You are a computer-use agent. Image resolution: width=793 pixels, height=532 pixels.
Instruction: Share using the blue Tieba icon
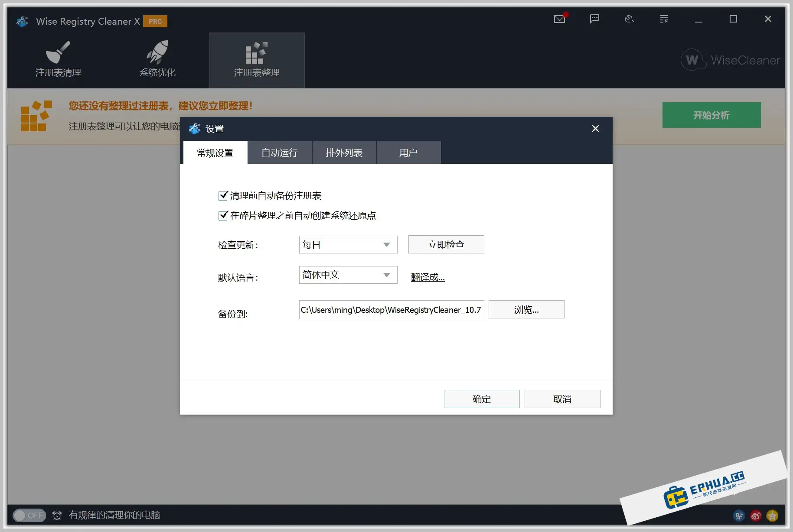739,516
